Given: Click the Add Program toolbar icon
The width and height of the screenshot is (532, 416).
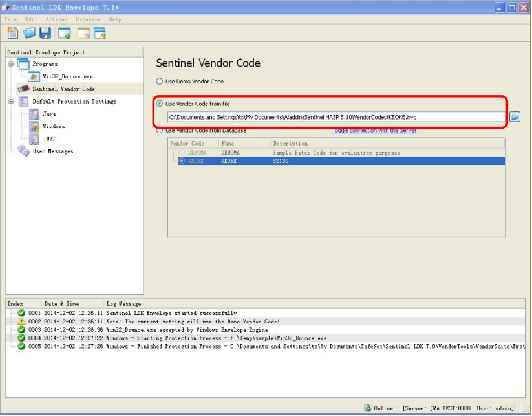Looking at the screenshot, I should [x=64, y=33].
